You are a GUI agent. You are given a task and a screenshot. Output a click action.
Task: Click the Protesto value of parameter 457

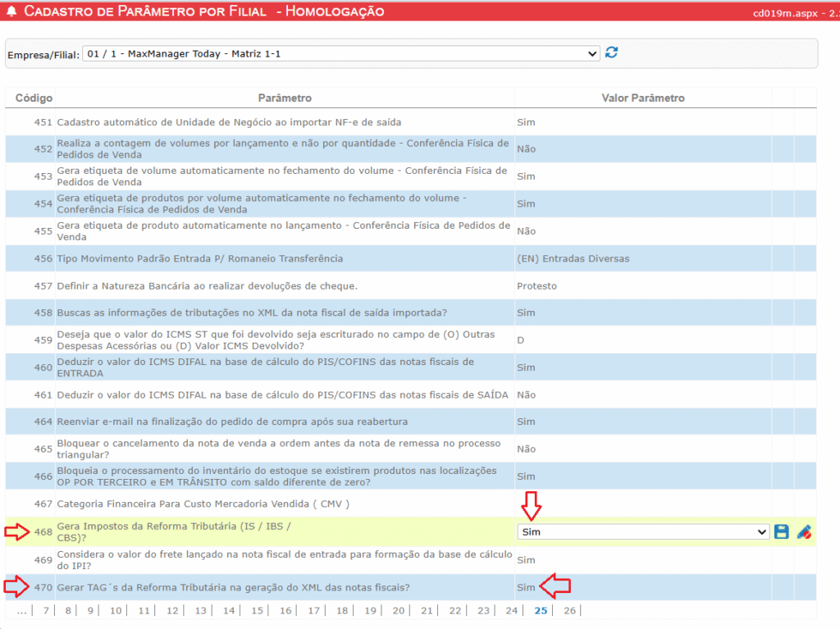tap(536, 286)
